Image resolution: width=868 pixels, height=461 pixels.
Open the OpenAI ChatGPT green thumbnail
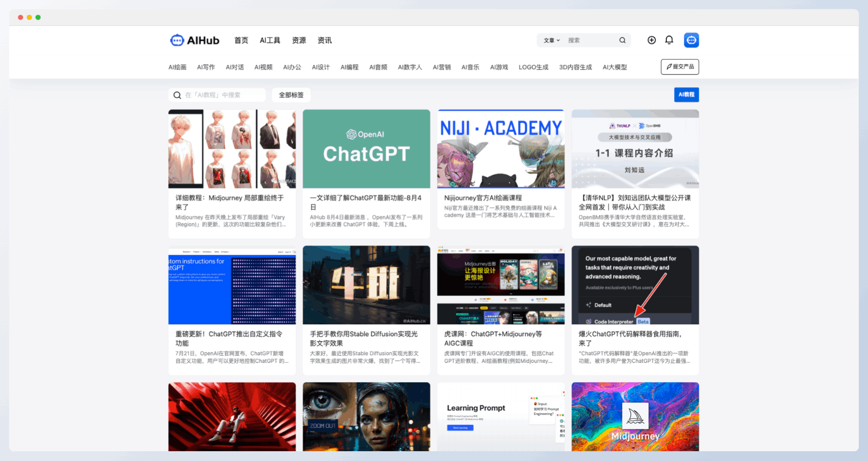366,149
